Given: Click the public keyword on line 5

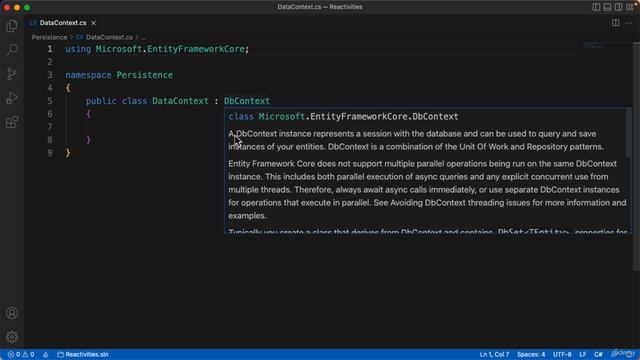Looking at the screenshot, I should [101, 101].
